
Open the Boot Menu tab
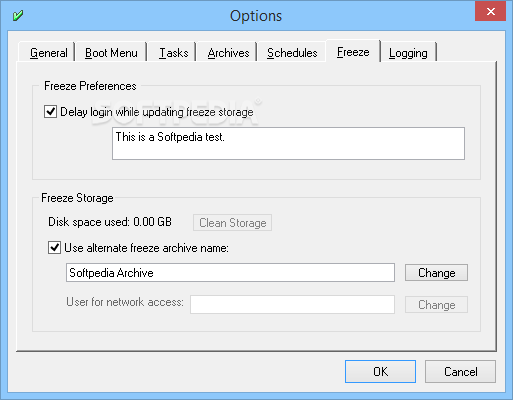point(111,53)
